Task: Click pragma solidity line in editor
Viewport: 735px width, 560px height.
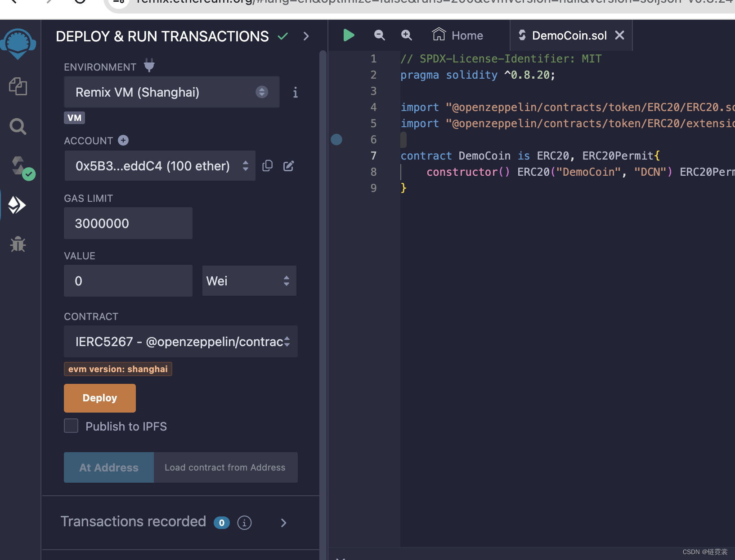Action: [478, 75]
